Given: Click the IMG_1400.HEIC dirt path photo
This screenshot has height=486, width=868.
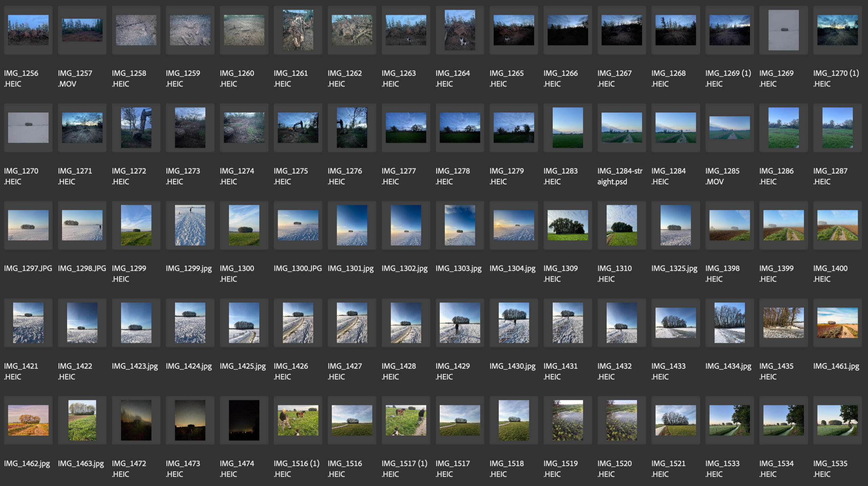Looking at the screenshot, I should point(837,225).
